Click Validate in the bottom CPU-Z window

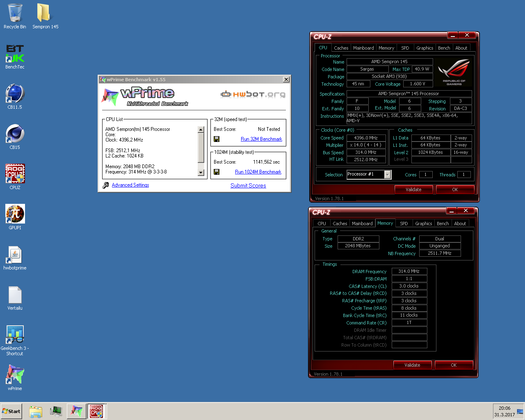pyautogui.click(x=412, y=365)
